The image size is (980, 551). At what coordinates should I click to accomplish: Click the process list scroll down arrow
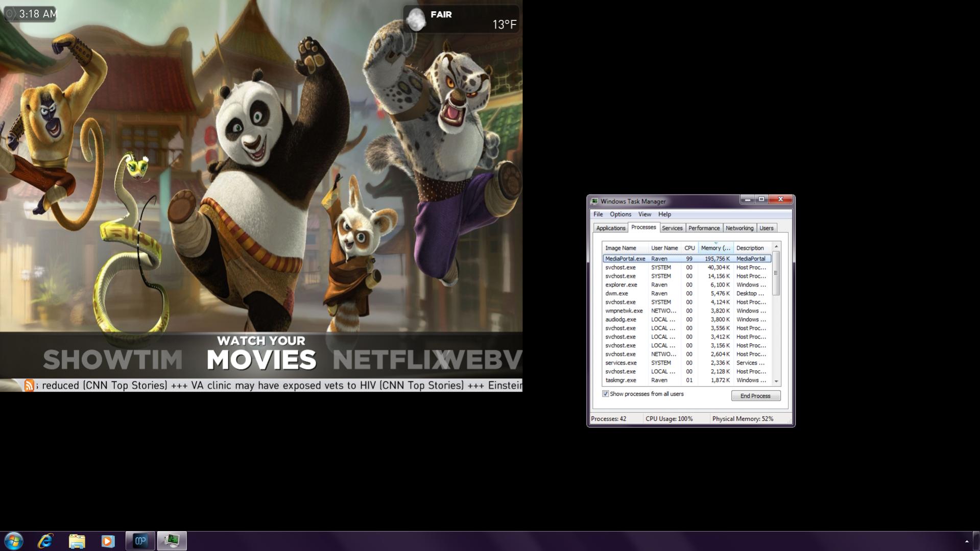pyautogui.click(x=776, y=381)
